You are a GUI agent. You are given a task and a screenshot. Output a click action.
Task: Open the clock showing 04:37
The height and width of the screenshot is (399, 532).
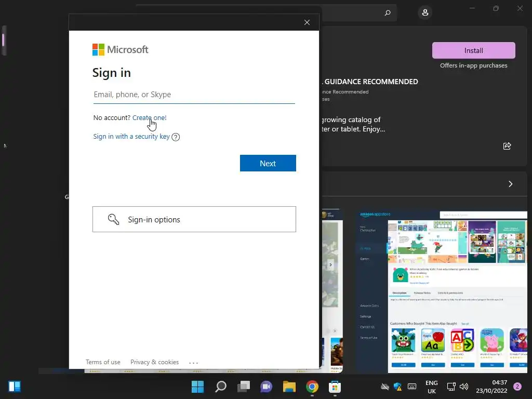[491, 387]
